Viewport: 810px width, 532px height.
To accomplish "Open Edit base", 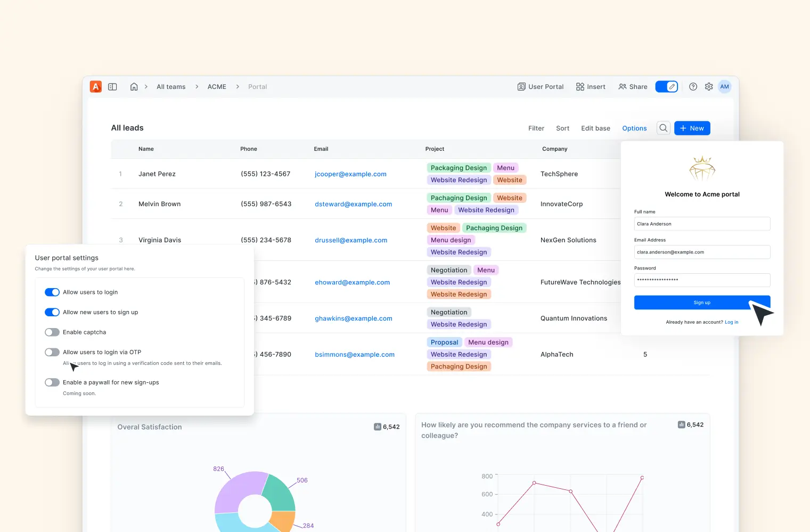I will pos(596,128).
